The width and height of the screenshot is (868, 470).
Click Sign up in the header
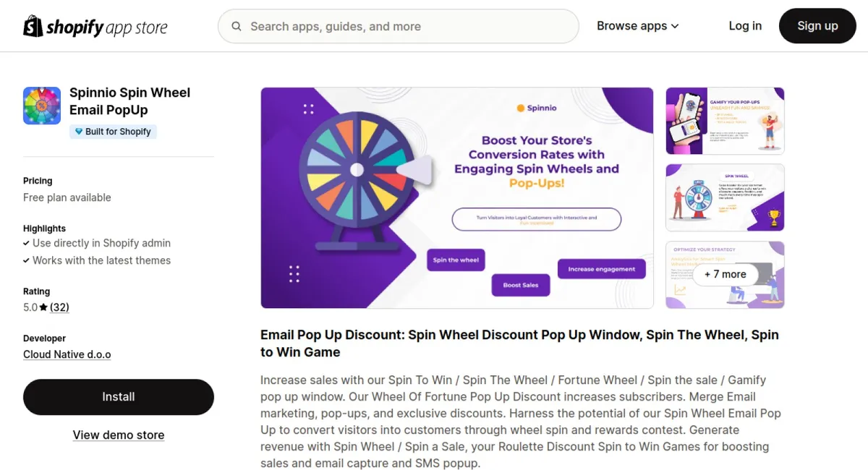(817, 25)
